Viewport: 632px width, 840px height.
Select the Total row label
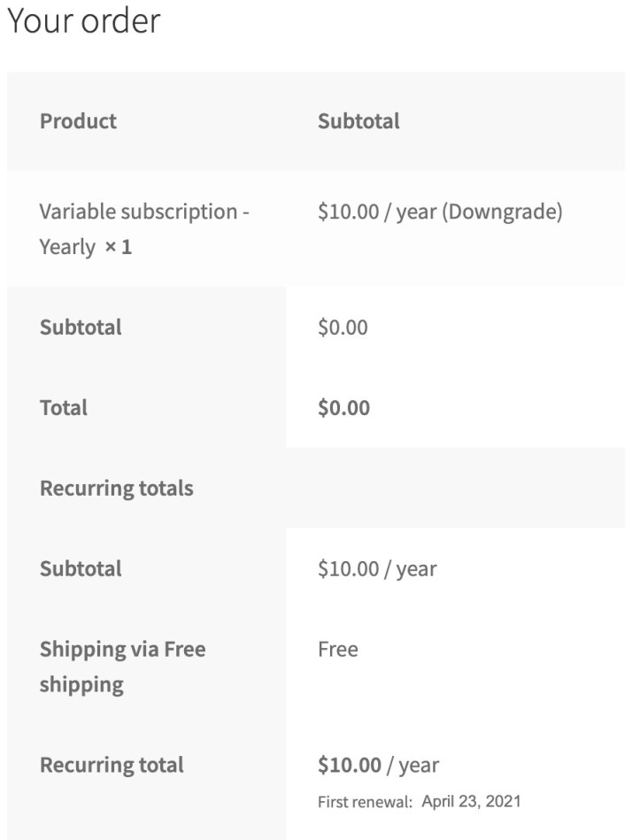tap(64, 408)
